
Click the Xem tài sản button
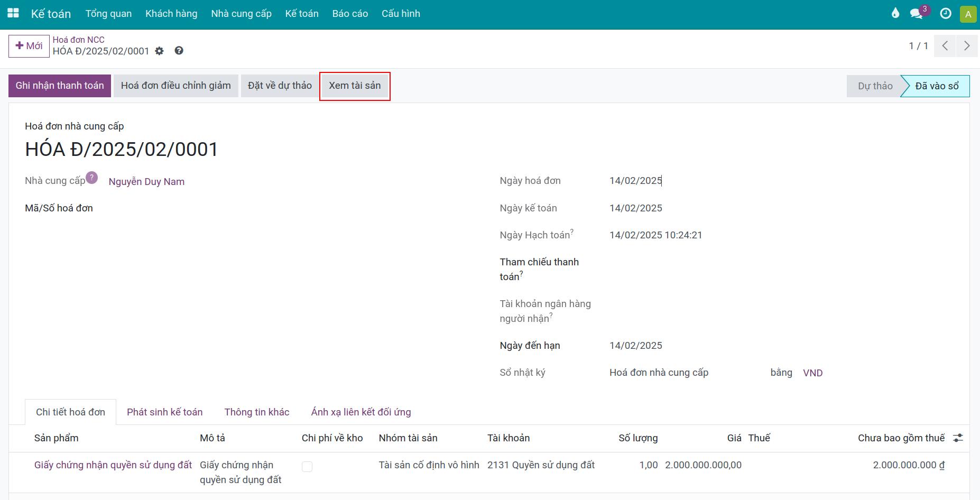tap(355, 86)
